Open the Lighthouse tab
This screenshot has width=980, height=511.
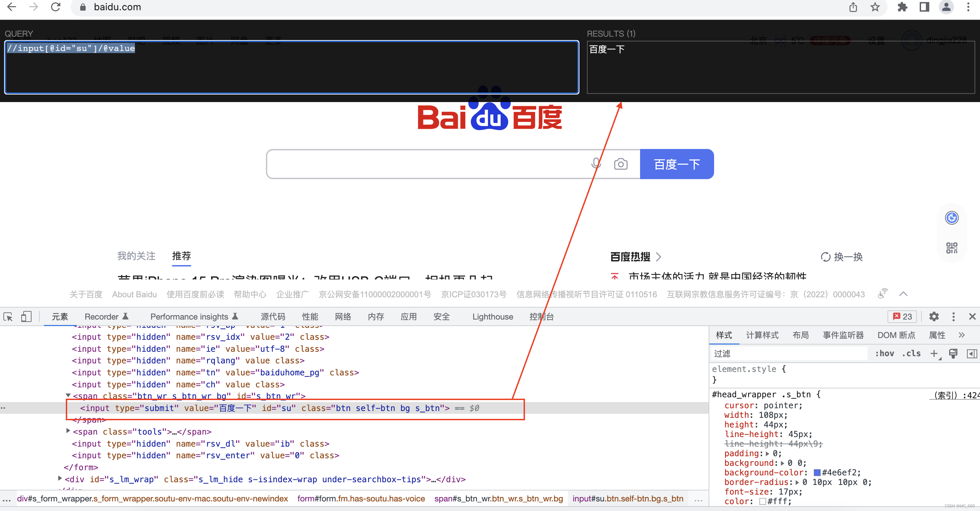[x=492, y=316]
